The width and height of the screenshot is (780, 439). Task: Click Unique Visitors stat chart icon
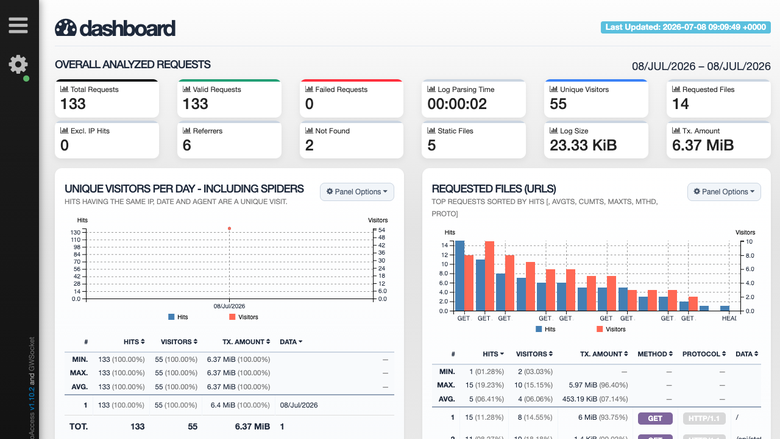pyautogui.click(x=553, y=89)
